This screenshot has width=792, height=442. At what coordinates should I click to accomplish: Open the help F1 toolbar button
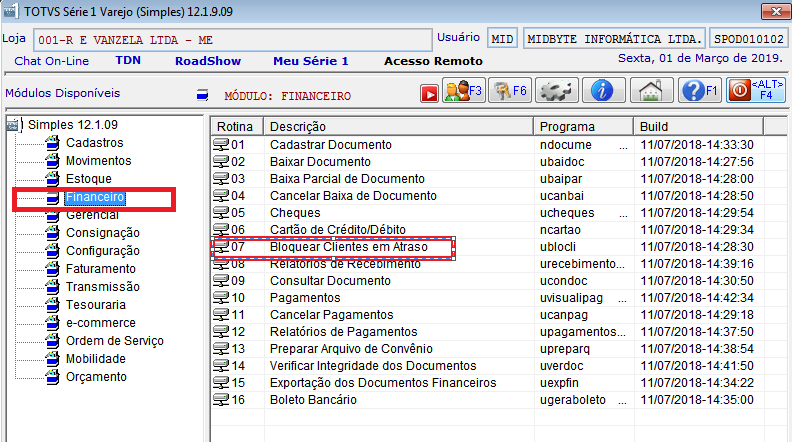click(x=699, y=90)
